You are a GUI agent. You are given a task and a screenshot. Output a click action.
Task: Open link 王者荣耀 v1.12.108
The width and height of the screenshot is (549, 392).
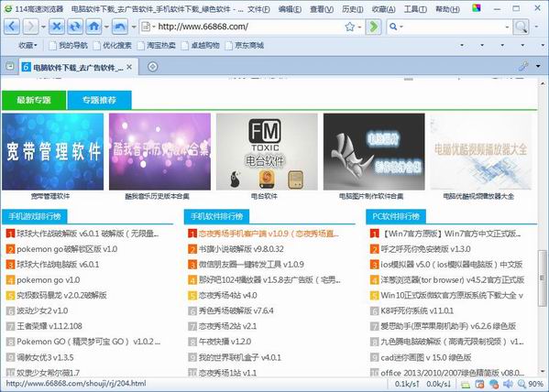(49, 326)
